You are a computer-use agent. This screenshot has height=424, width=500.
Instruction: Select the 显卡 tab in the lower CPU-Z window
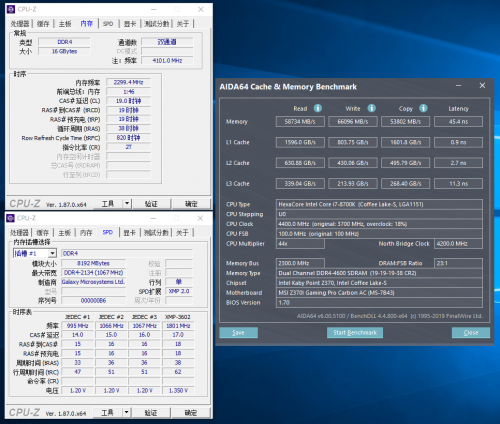(129, 233)
